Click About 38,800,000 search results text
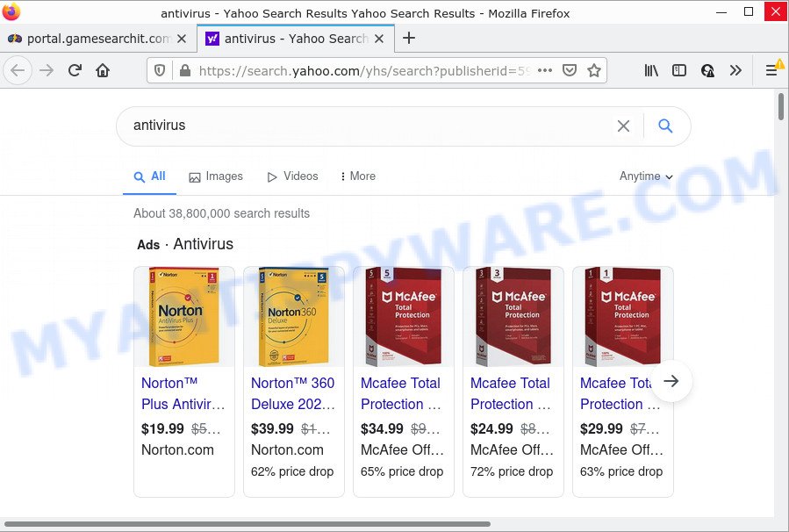789x532 pixels. pyautogui.click(x=221, y=213)
